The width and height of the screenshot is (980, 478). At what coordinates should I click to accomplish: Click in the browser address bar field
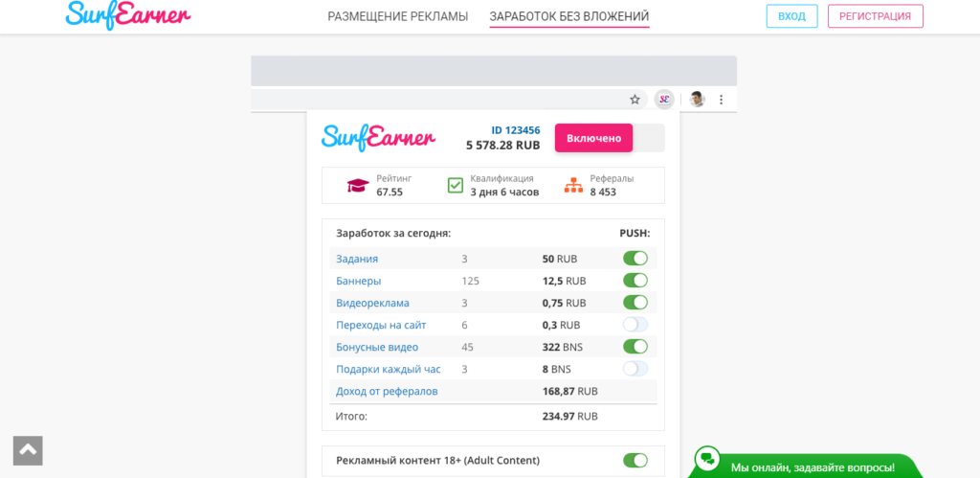pos(450,100)
